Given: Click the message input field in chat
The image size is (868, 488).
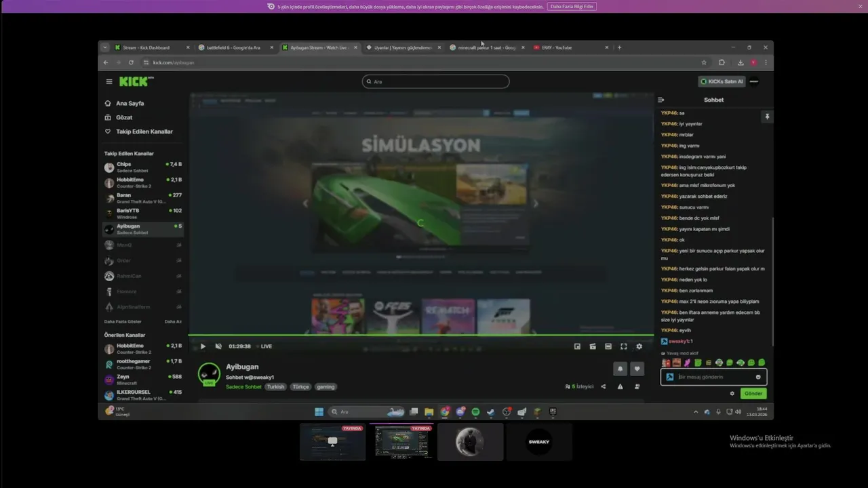Looking at the screenshot, I should click(714, 377).
